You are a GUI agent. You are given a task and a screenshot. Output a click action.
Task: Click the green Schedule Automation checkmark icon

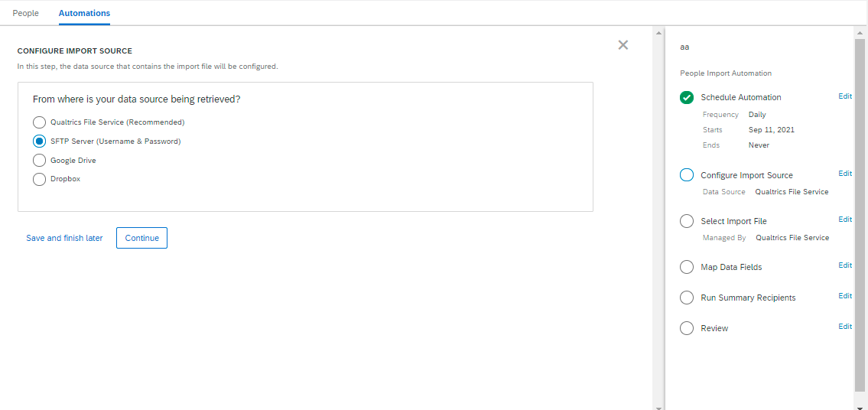pos(687,97)
